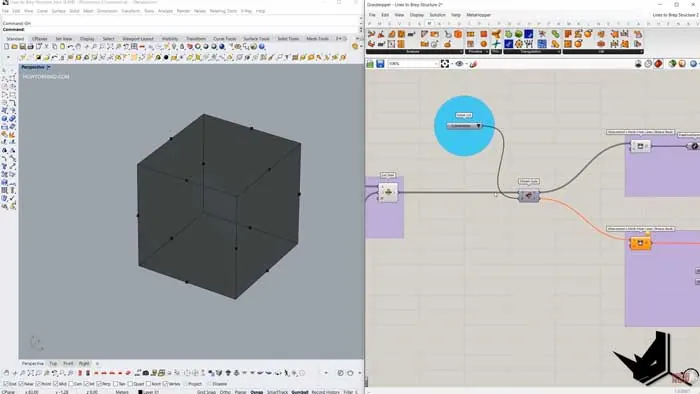Click Grasshopper's Zoom Extents icon

[445, 64]
